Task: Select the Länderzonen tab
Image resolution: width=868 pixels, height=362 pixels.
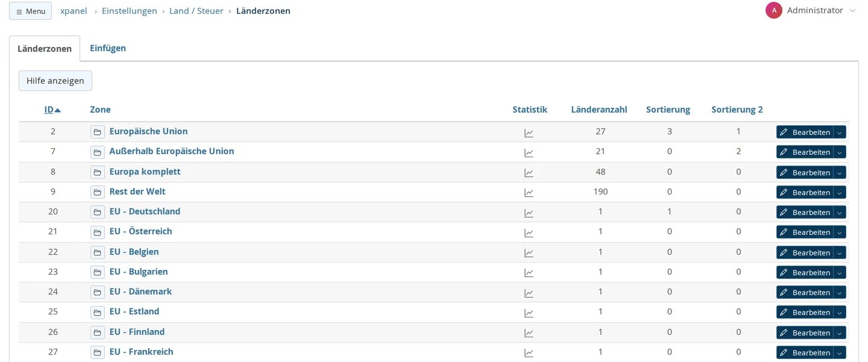Action: pos(45,49)
